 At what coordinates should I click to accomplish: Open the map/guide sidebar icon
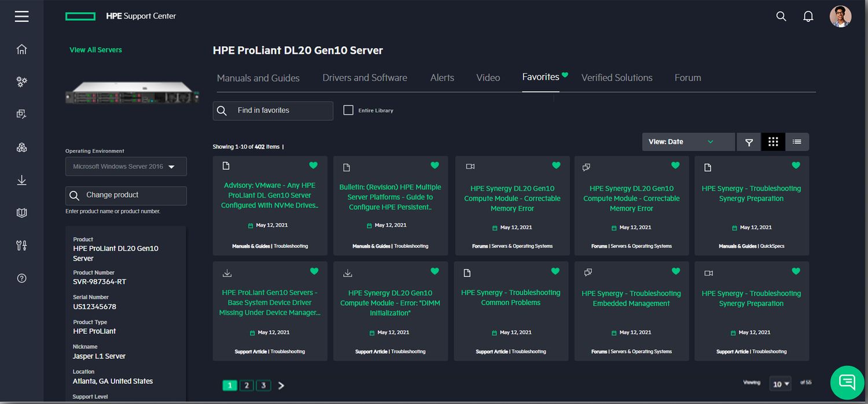(x=22, y=213)
